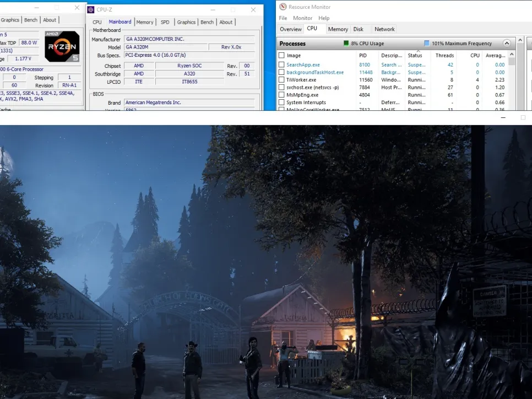Open Bench tab in the left CPU-Z window
The height and width of the screenshot is (399, 532).
pos(31,20)
